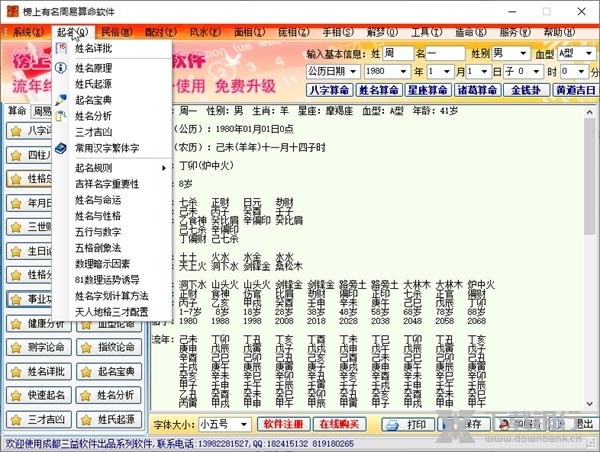Click the 姓名详批 sidebar button
The width and height of the screenshot is (600, 452).
coord(39,372)
